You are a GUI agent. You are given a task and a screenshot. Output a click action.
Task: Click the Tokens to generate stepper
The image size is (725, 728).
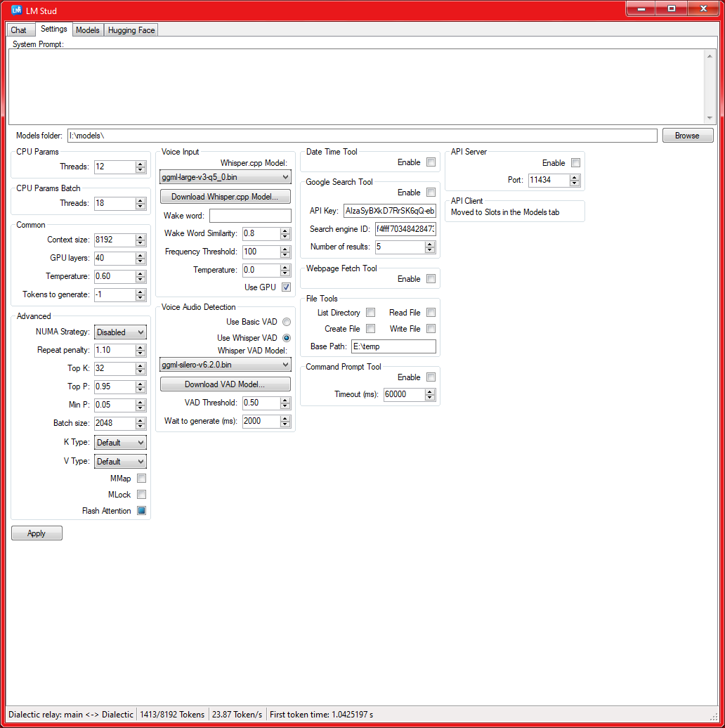coord(141,295)
